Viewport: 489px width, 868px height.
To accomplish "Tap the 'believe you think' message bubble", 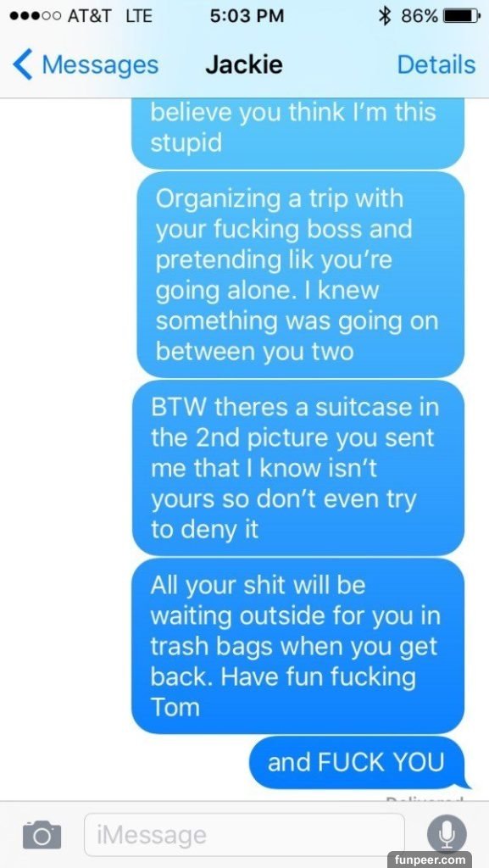I will click(x=298, y=133).
